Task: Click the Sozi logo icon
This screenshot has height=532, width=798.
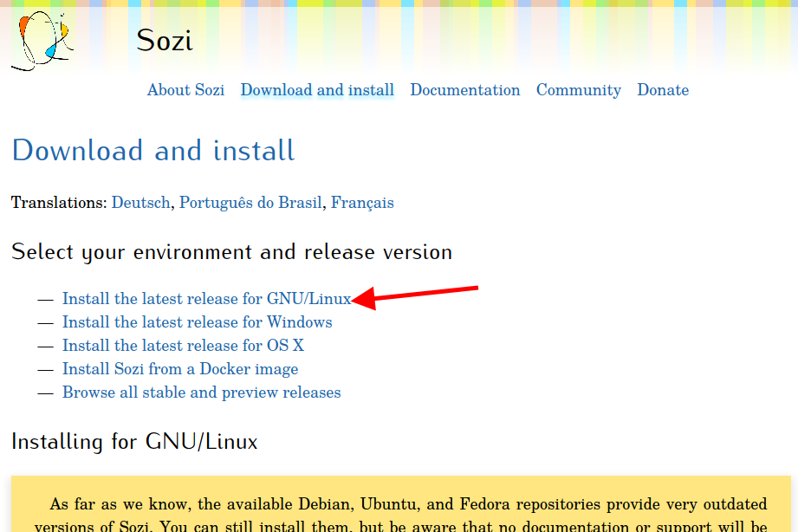Action: point(42,41)
